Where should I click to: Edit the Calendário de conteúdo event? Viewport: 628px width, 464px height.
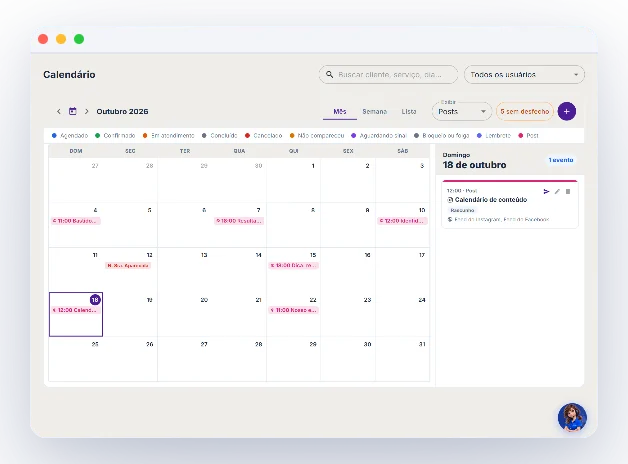coord(557,191)
